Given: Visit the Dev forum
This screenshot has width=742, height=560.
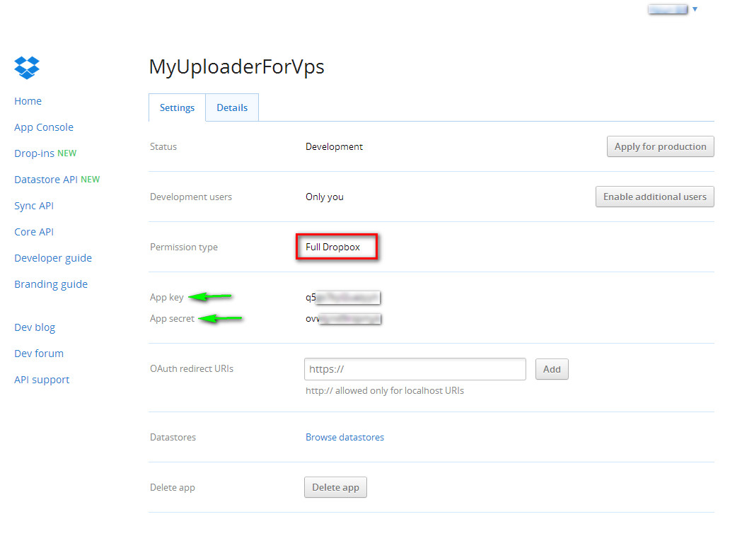Looking at the screenshot, I should point(39,354).
